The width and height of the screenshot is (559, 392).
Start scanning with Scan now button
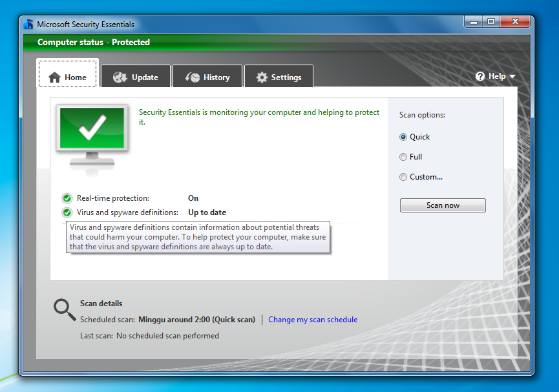[x=443, y=205]
